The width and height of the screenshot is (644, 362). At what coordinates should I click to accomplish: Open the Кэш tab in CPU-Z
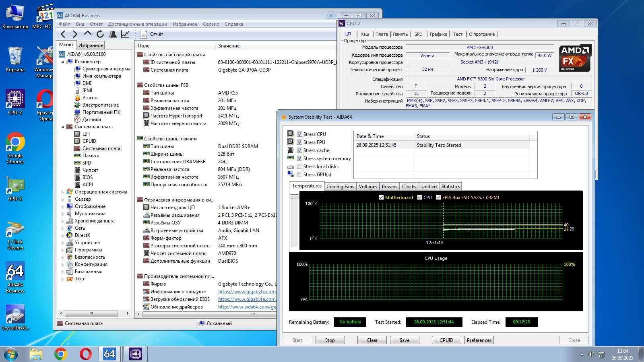pos(365,34)
